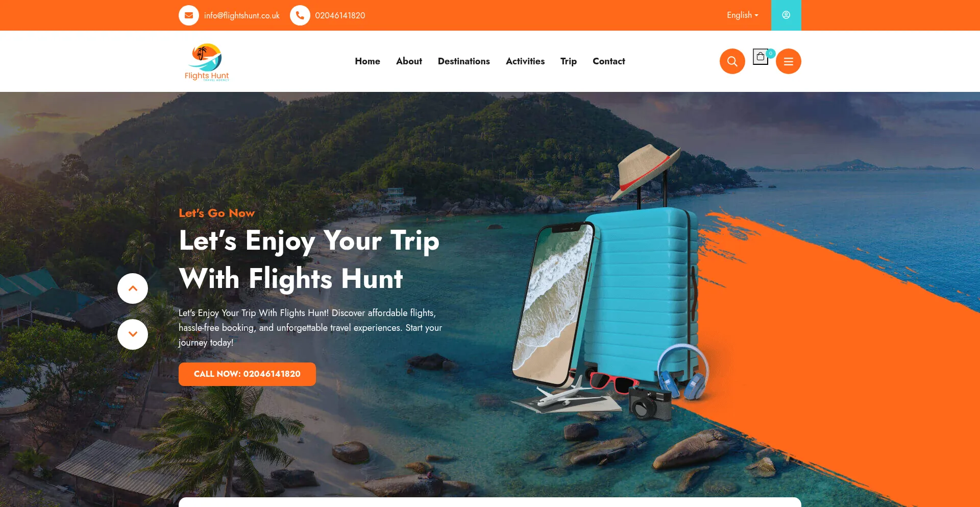Go to previous slide with up chevron
Image resolution: width=980 pixels, height=507 pixels.
click(133, 288)
